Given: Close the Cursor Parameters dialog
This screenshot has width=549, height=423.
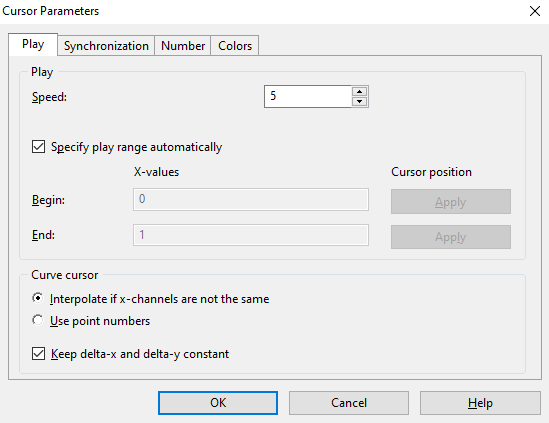Looking at the screenshot, I should point(535,11).
